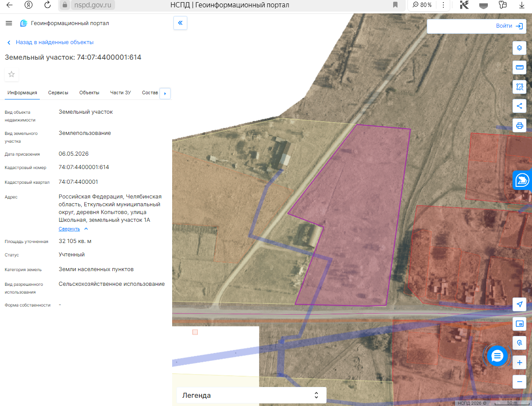The width and height of the screenshot is (532, 406).
Task: Select the ruler measurement tool
Action: [x=519, y=67]
